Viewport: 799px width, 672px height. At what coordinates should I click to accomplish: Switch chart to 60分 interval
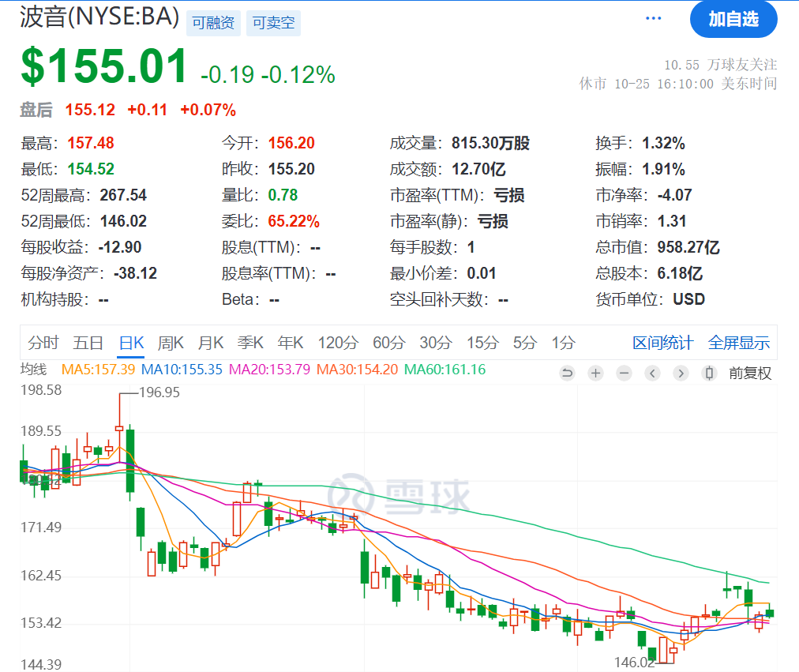pos(388,343)
